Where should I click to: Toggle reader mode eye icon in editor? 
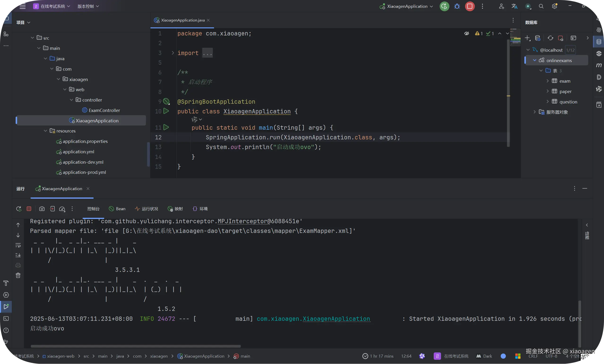tap(467, 33)
